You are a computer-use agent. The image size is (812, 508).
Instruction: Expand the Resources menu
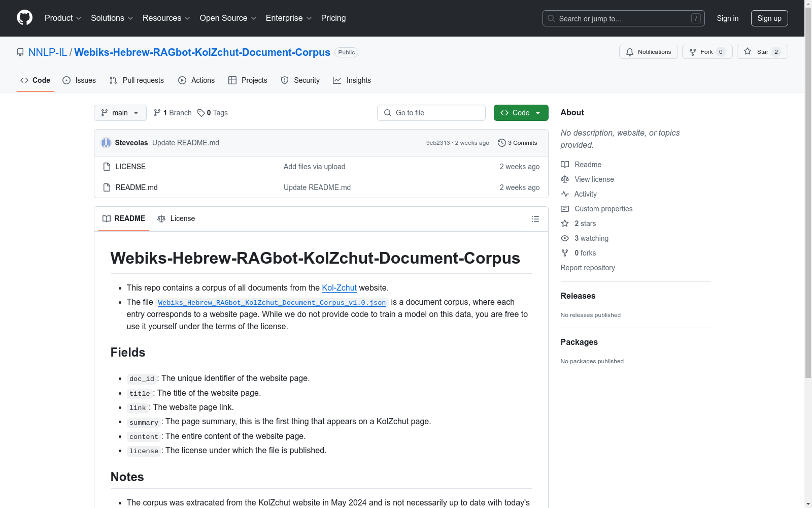coord(166,18)
